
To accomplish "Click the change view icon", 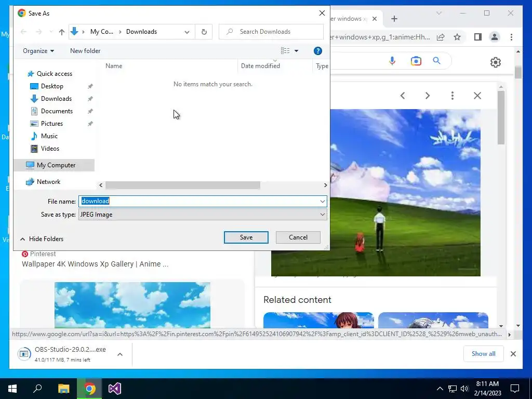I will (285, 51).
